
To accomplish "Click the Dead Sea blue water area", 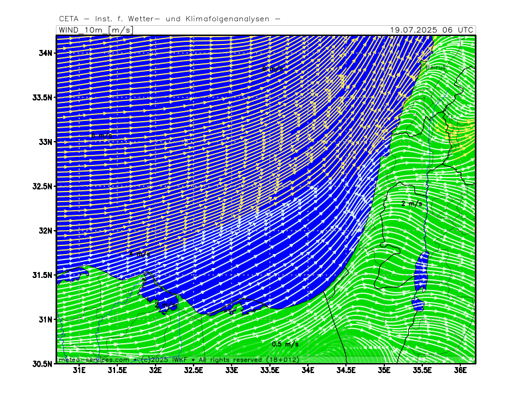I will pos(422,271).
